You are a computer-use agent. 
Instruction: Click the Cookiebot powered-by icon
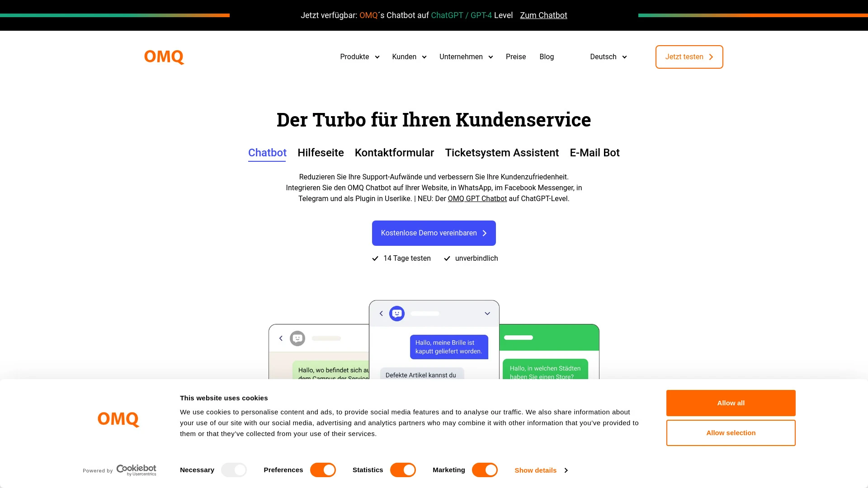pyautogui.click(x=118, y=471)
